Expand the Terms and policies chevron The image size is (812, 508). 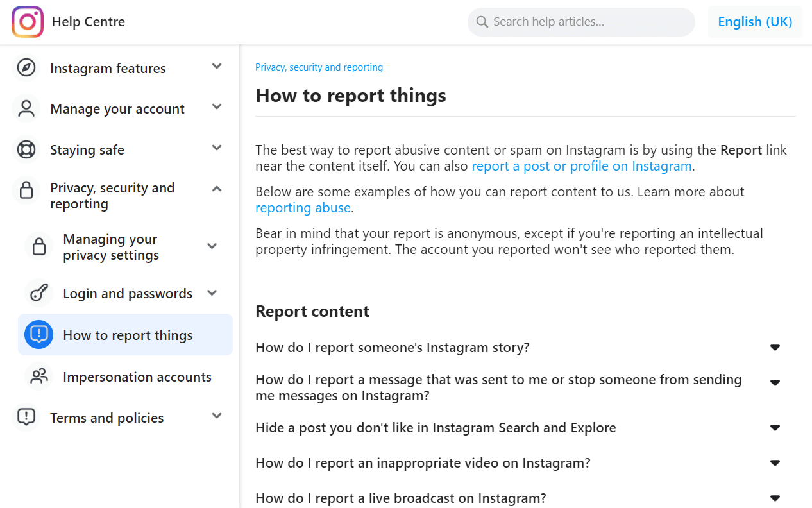point(217,416)
